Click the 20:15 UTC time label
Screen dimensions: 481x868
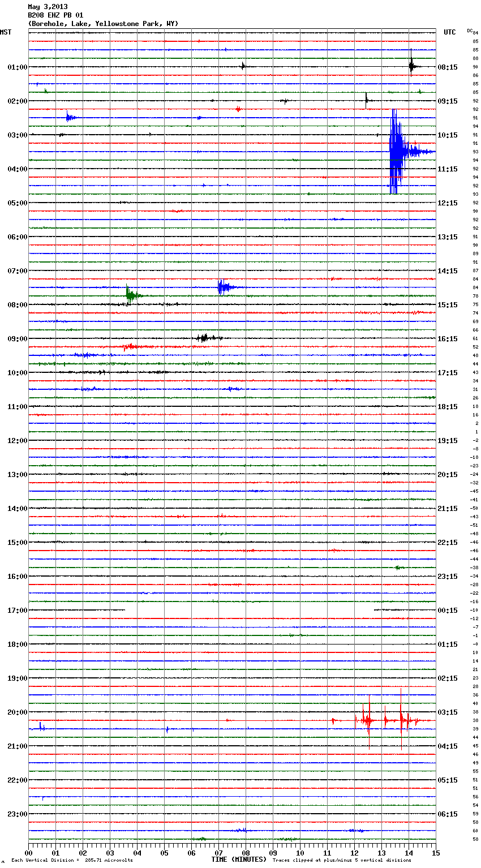pos(448,474)
